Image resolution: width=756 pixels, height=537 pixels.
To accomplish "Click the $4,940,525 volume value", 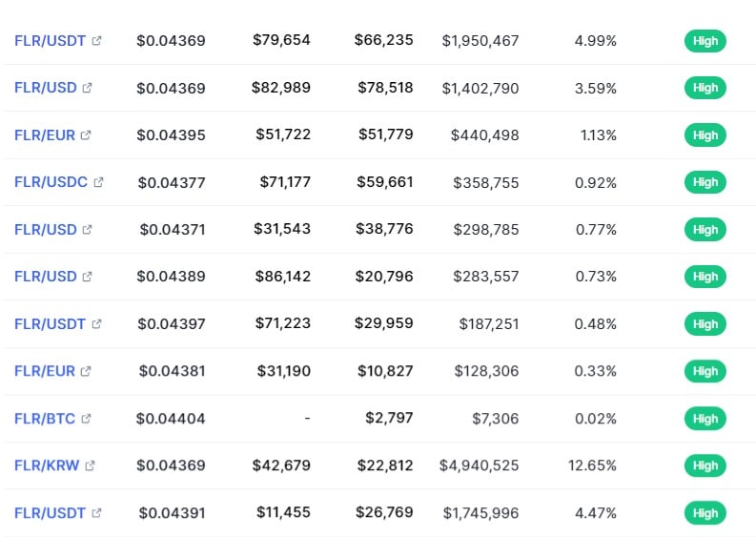I will coord(480,465).
